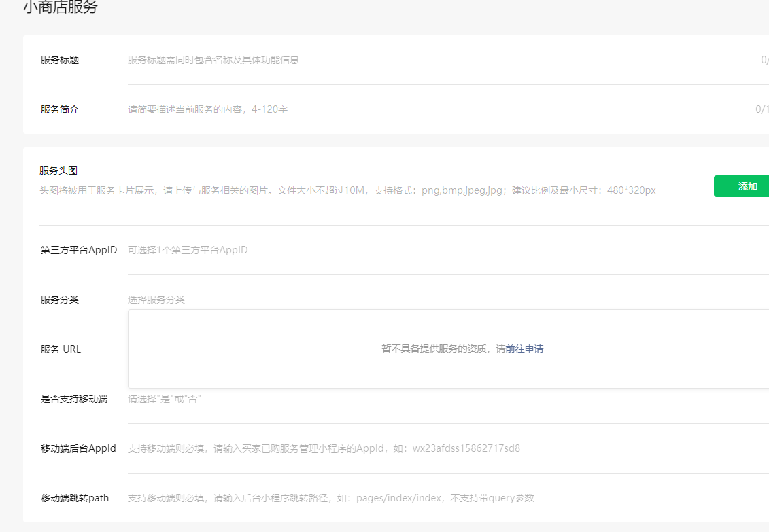Click the 移动端跳转path label

click(x=75, y=498)
